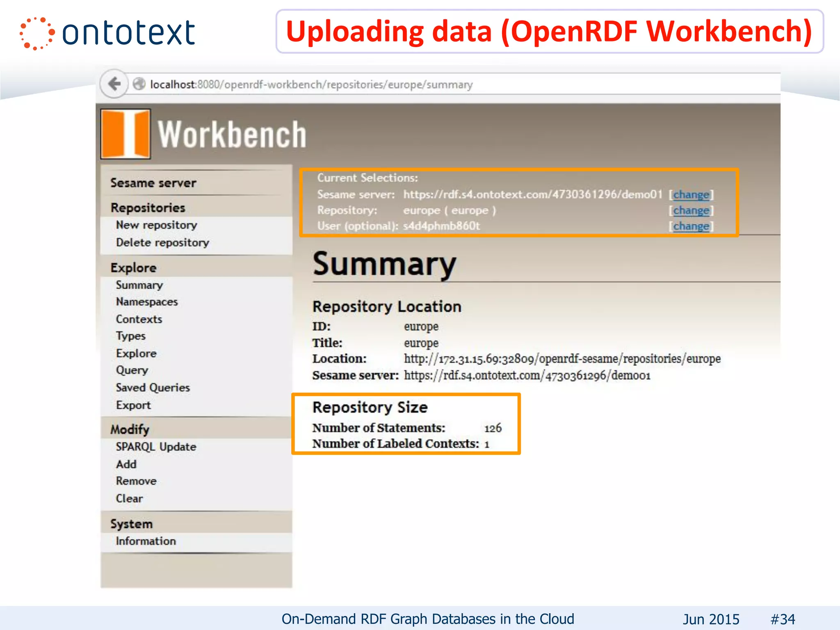This screenshot has height=630, width=840.
Task: Open Information under System
Action: tap(146, 541)
